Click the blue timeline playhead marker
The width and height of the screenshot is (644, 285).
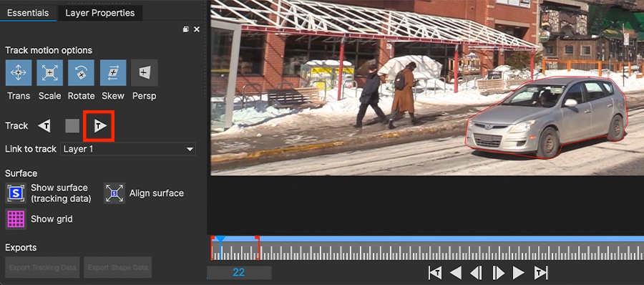point(220,239)
